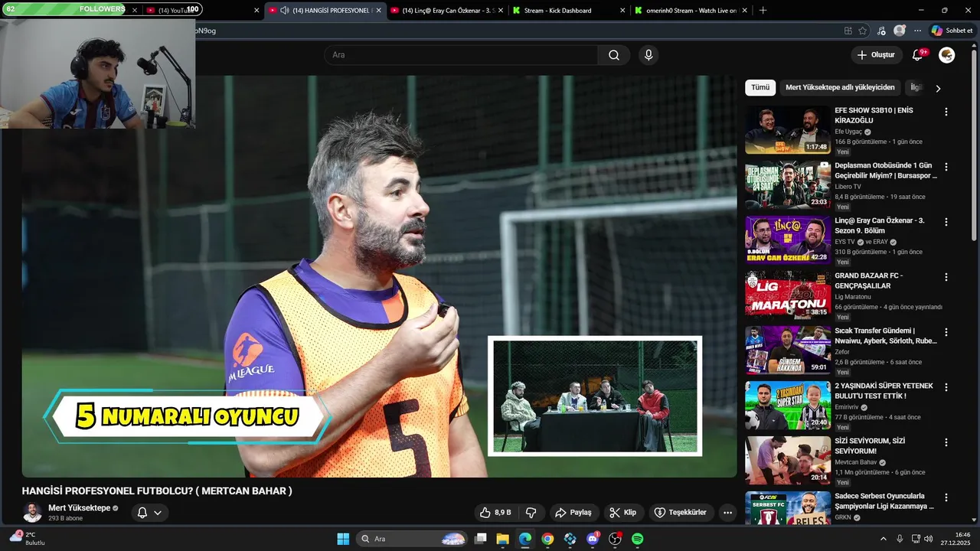The image size is (980, 551).
Task: Open GRAND BAZAAR FC Lig Maratonu thumbnail
Action: point(788,295)
